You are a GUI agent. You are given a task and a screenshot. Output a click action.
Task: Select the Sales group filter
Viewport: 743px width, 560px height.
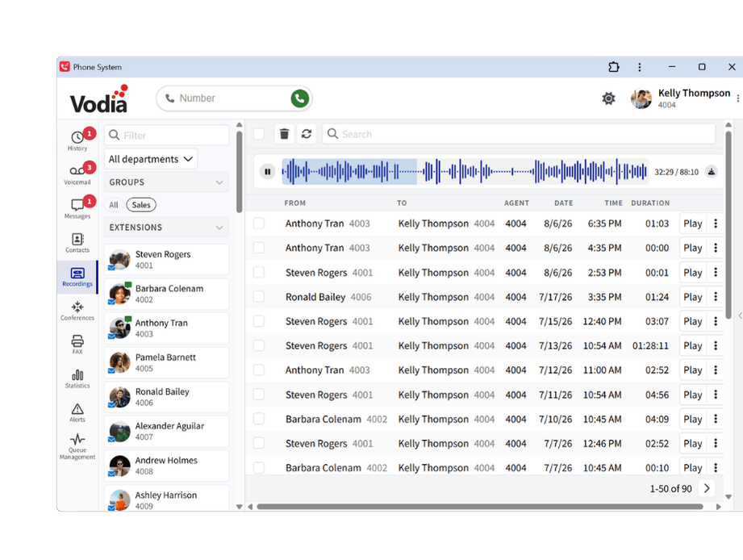(141, 205)
